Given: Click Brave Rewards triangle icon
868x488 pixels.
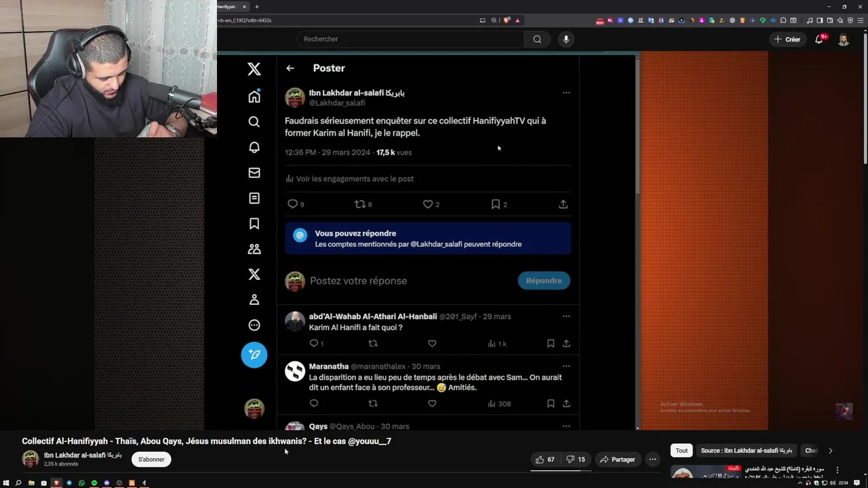Looking at the screenshot, I should click(517, 20).
